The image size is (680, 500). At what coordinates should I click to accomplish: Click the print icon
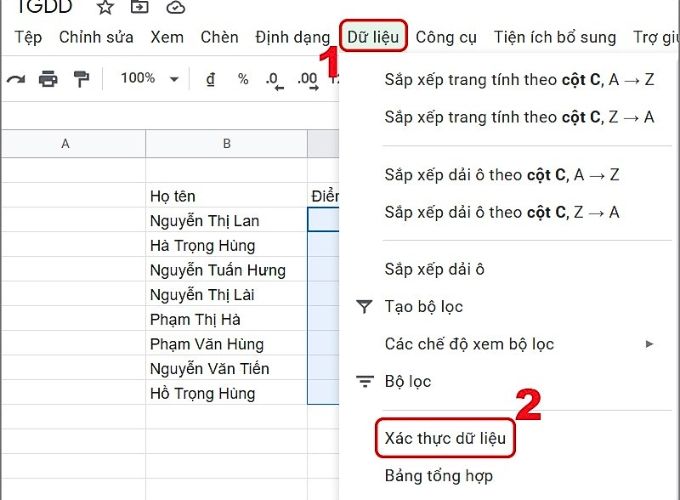[x=48, y=79]
